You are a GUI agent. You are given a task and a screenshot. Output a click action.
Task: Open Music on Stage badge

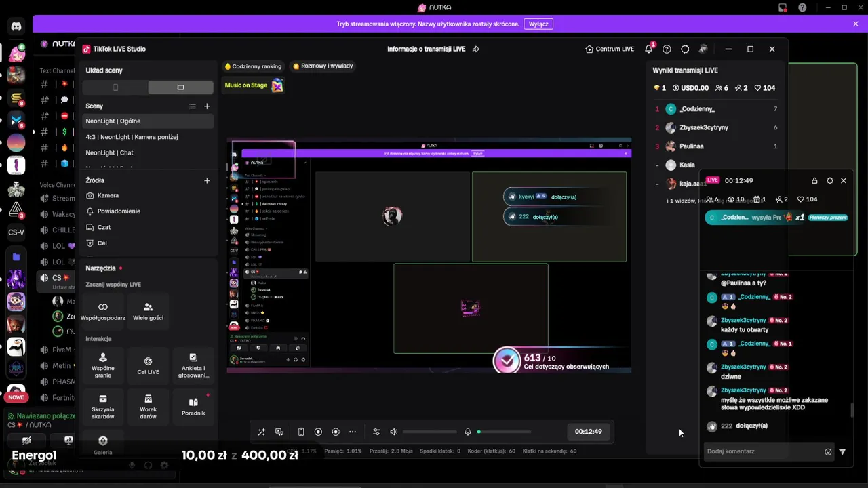coord(254,85)
